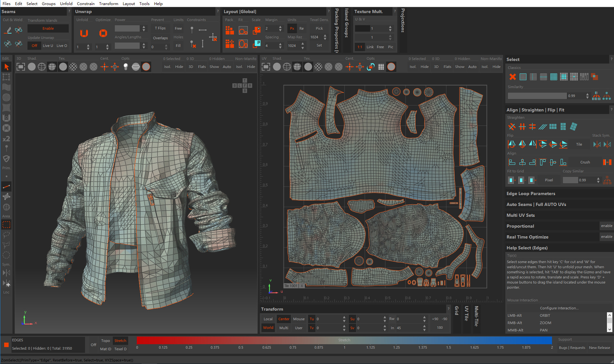Expand the Multi UV Sets section
The image size is (614, 364).
[520, 215]
